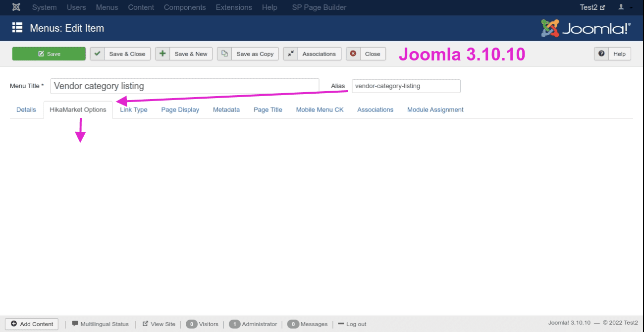
Task: Click the plus icon of Save & New
Action: [162, 54]
